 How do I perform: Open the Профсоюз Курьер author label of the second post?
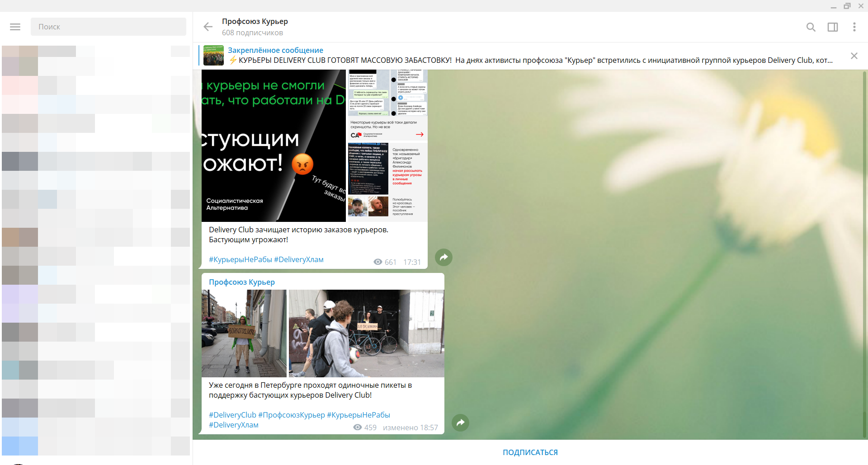pyautogui.click(x=242, y=282)
